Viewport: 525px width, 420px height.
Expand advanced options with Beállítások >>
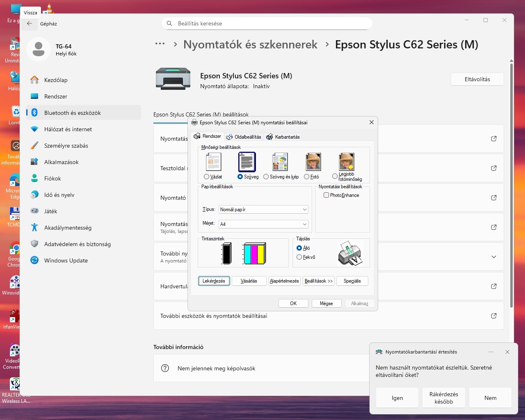click(x=319, y=281)
